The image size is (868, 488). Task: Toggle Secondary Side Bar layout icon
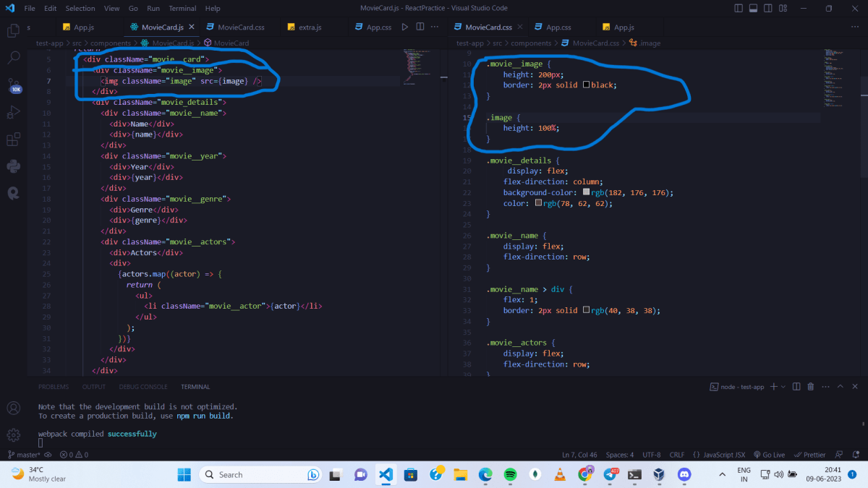point(767,8)
